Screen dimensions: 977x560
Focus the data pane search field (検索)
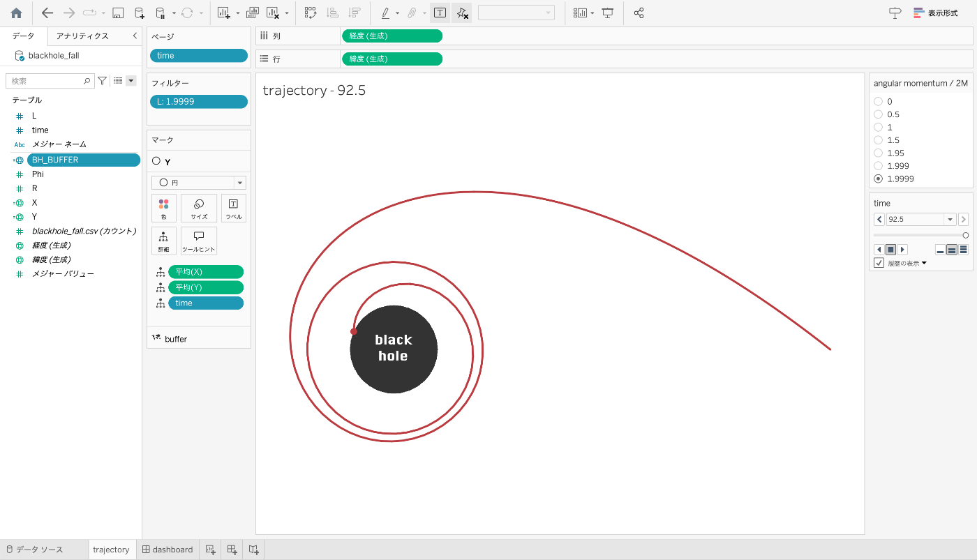coord(50,81)
